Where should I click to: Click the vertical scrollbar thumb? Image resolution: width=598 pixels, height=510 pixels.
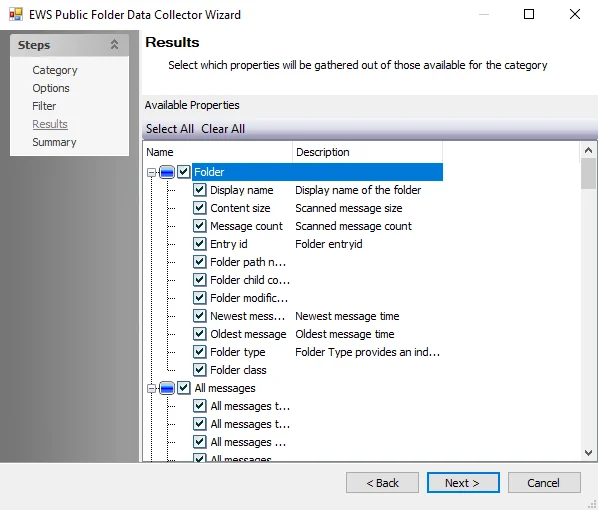coord(588,174)
